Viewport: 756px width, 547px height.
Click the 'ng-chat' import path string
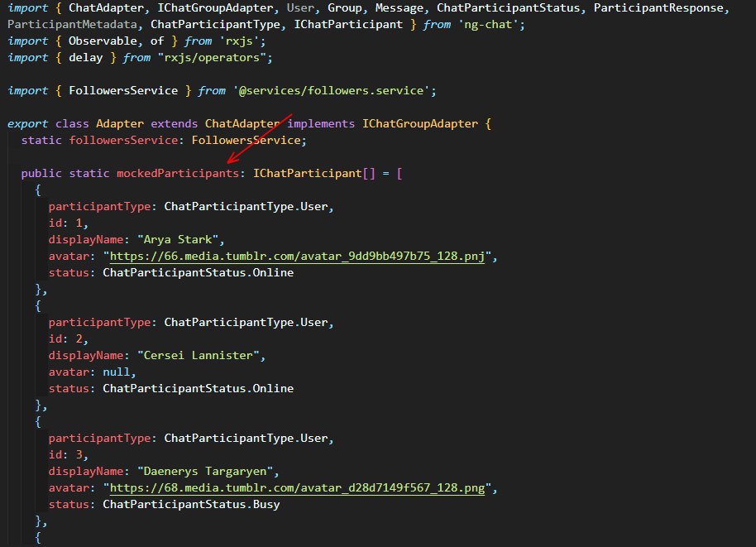click(x=487, y=24)
